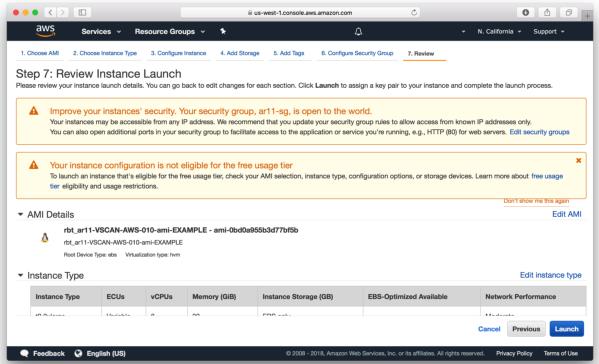Open the free usage tier link
The image size is (599, 364).
547,176
